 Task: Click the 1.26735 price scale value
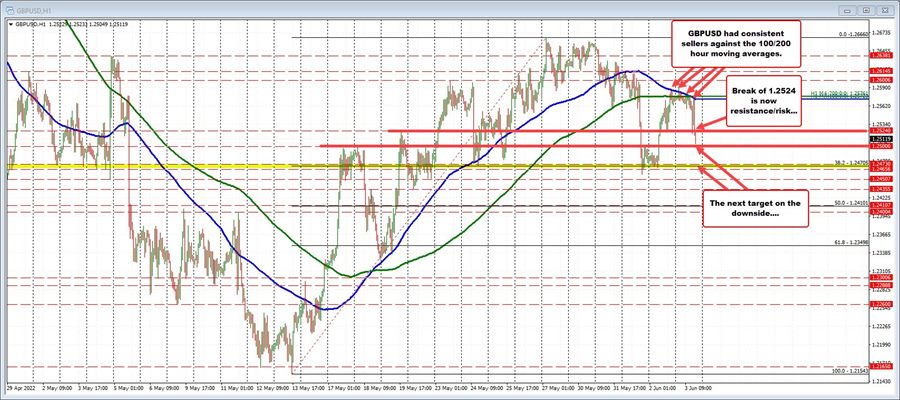[880, 33]
